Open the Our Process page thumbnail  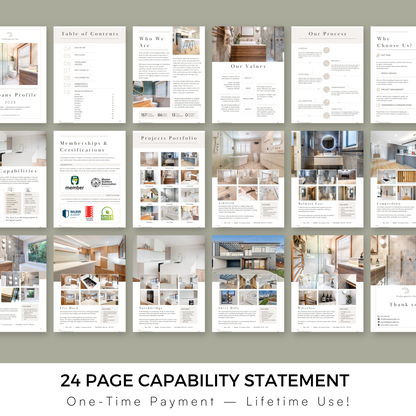(x=327, y=75)
